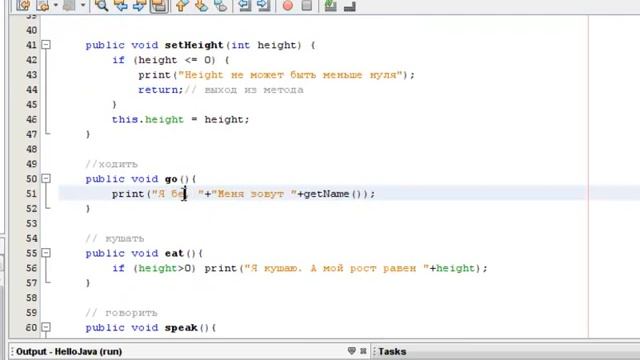Click the Find Selection magnifier icon
The image size is (640, 360).
(x=101, y=5)
